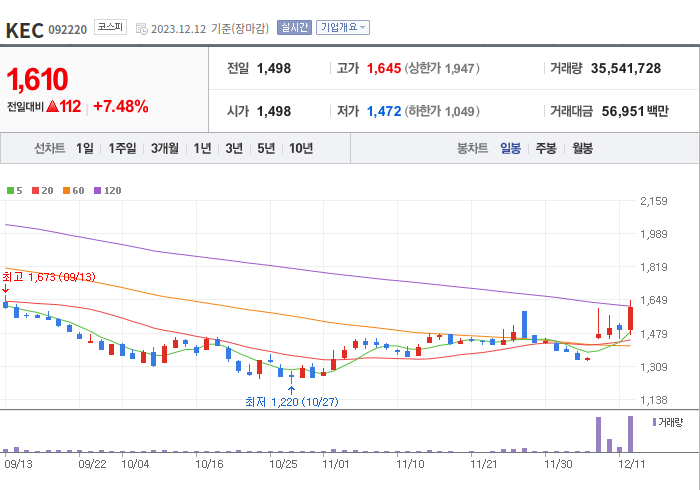Click the 상한가 1,947 text

[x=442, y=68]
